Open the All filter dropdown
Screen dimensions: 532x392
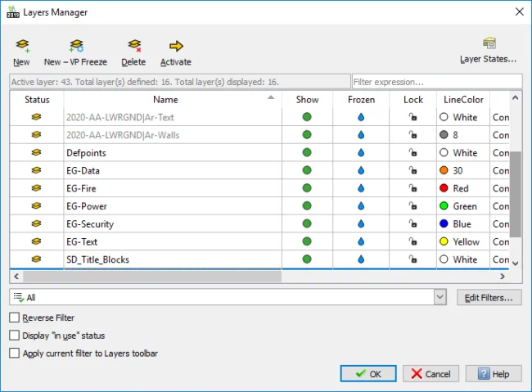click(x=440, y=298)
